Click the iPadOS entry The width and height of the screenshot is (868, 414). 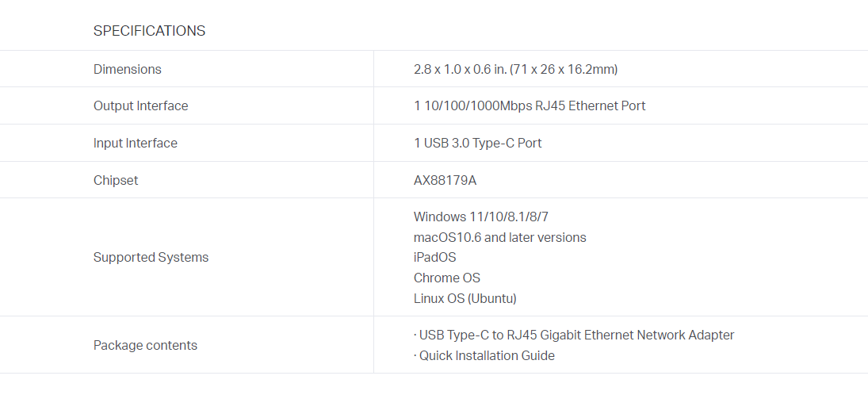pos(434,257)
